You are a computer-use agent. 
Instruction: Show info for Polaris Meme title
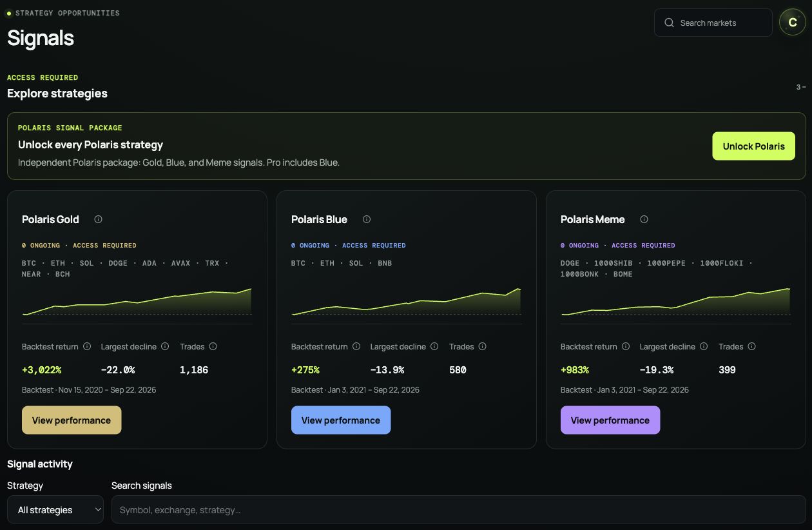[644, 219]
